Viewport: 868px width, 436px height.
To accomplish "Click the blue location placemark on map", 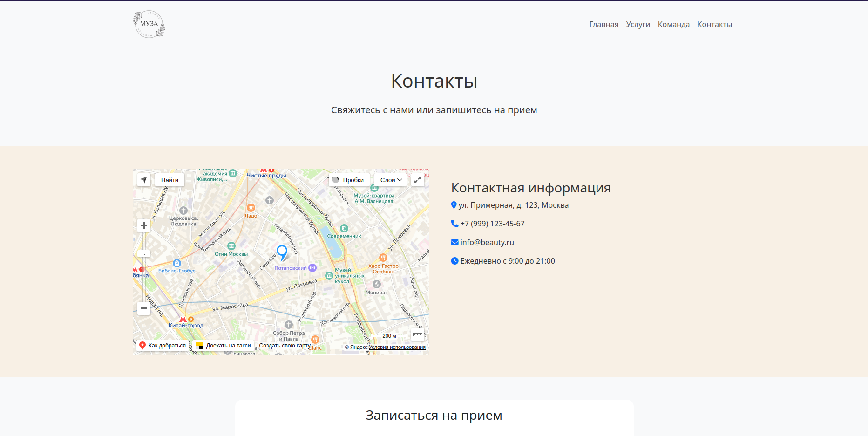I will click(282, 252).
